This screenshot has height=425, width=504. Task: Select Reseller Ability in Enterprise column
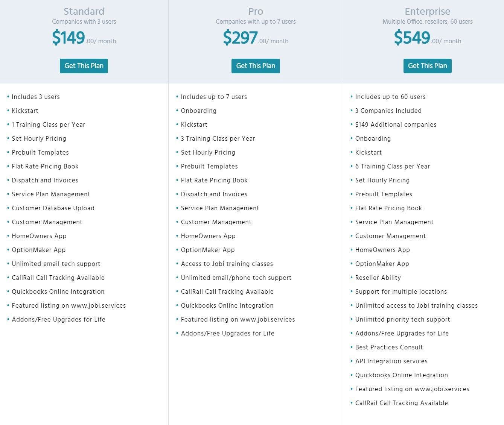click(x=378, y=278)
